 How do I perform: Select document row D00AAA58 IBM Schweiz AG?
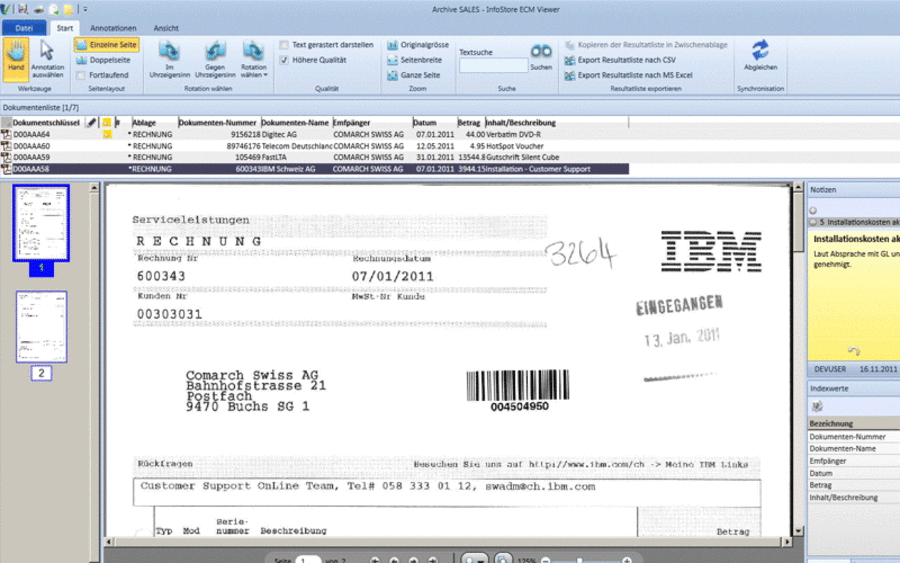(315, 169)
